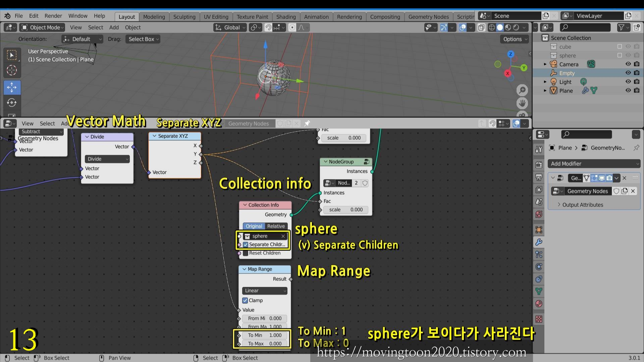644x362 pixels.
Task: Open the Scene properties tab
Action: pos(539,202)
